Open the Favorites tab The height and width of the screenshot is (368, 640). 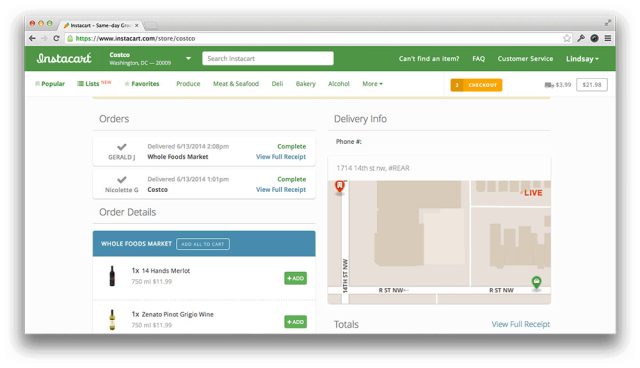pos(142,84)
